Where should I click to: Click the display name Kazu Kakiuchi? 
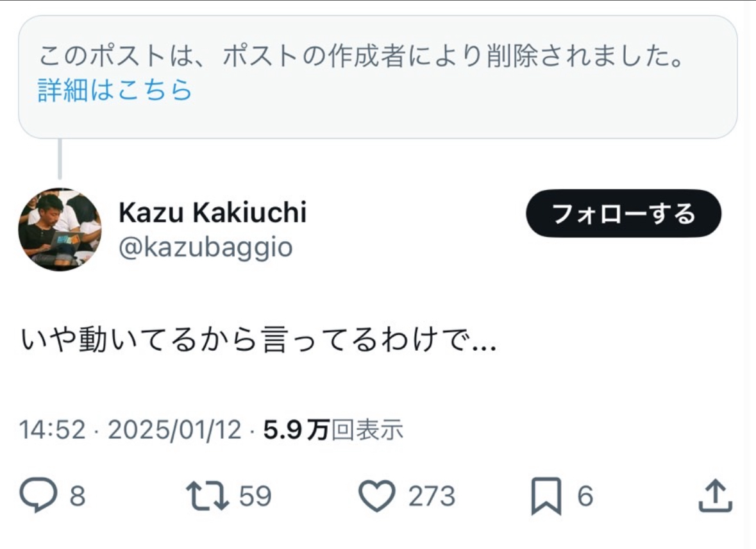coord(212,213)
